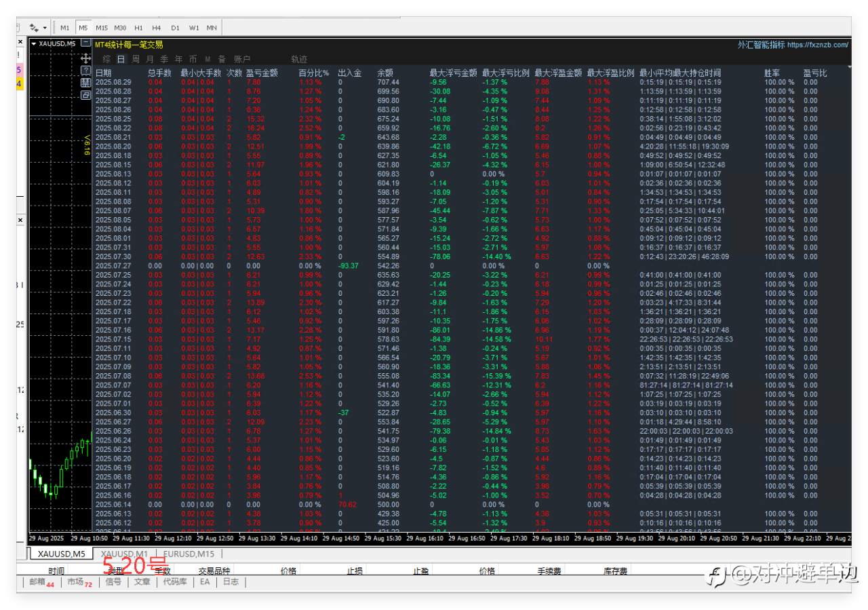
Task: Open the 信号 signals terminal tab
Action: tap(113, 582)
